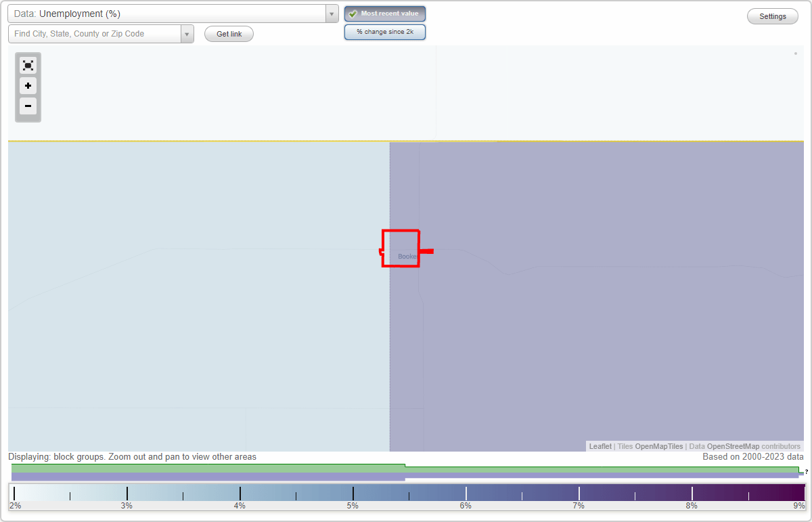Expand the city search dropdown arrow
Viewport: 812px width, 522px height.
point(187,34)
